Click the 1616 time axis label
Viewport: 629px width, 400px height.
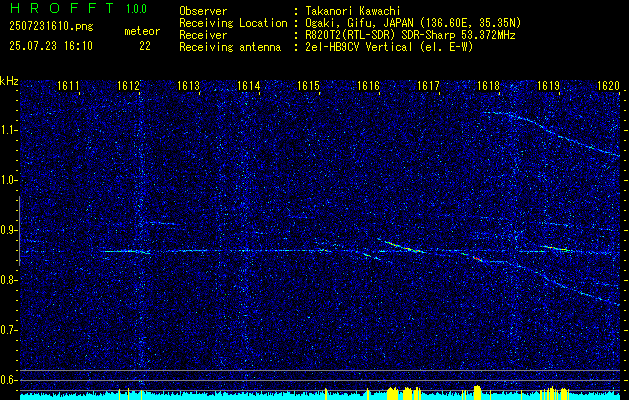pyautogui.click(x=368, y=85)
